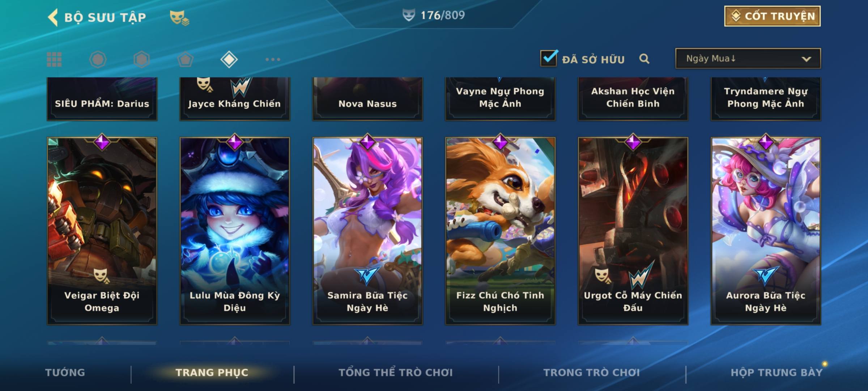Select the Veigar Biệt Đội Omega card

102,231
